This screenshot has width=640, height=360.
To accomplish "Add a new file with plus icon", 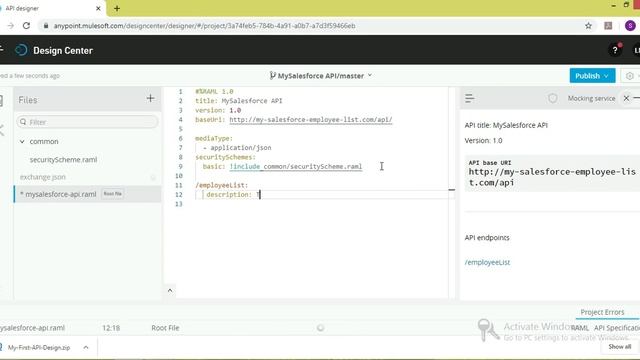I will [150, 98].
